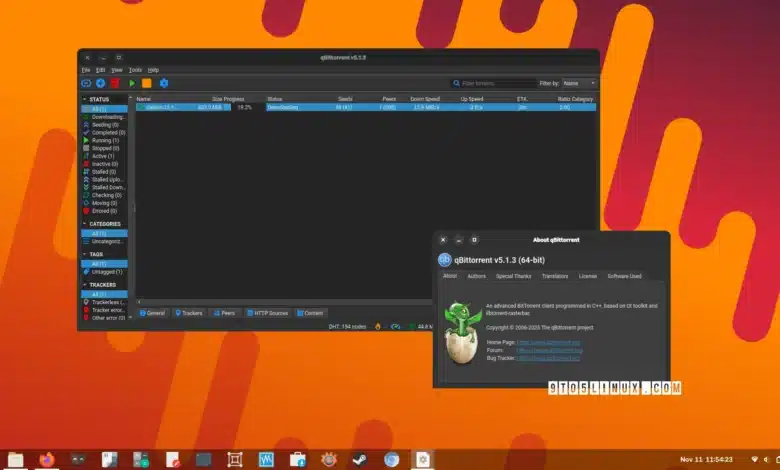
Task: Click the red Remove torrent toolbar icon
Action: tap(115, 83)
